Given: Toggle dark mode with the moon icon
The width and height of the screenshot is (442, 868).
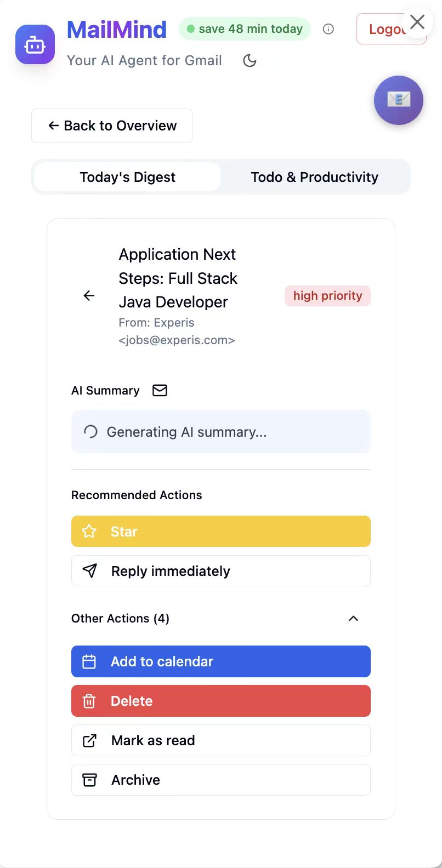Looking at the screenshot, I should (x=250, y=60).
